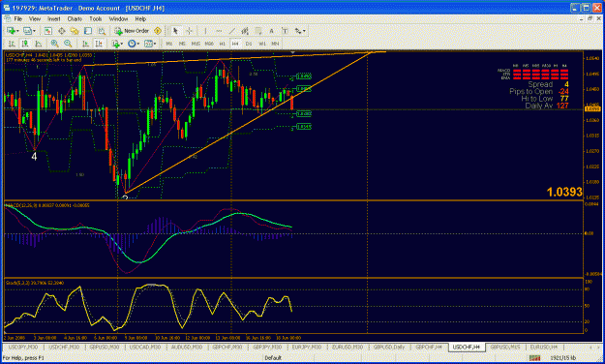605x364 pixels.
Task: Open the Profiles toolbar icon
Action: point(27,31)
